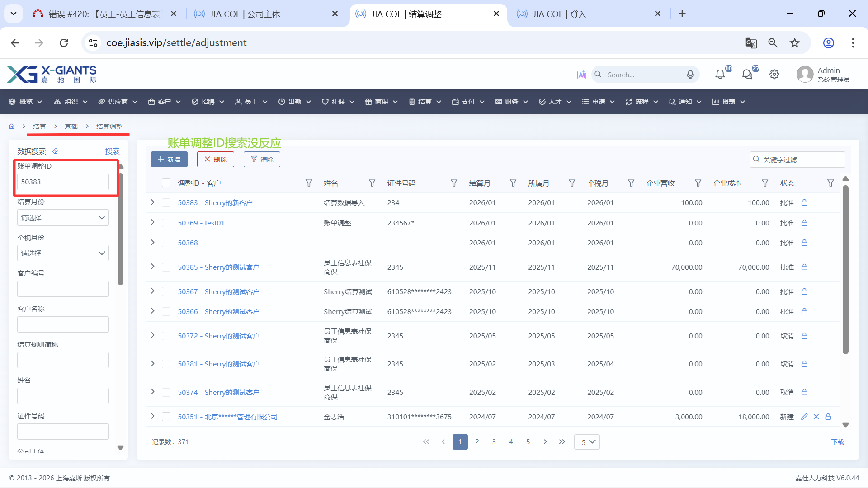Image resolution: width=868 pixels, height=488 pixels.
Task: Open the chat messages icon
Action: click(x=747, y=75)
